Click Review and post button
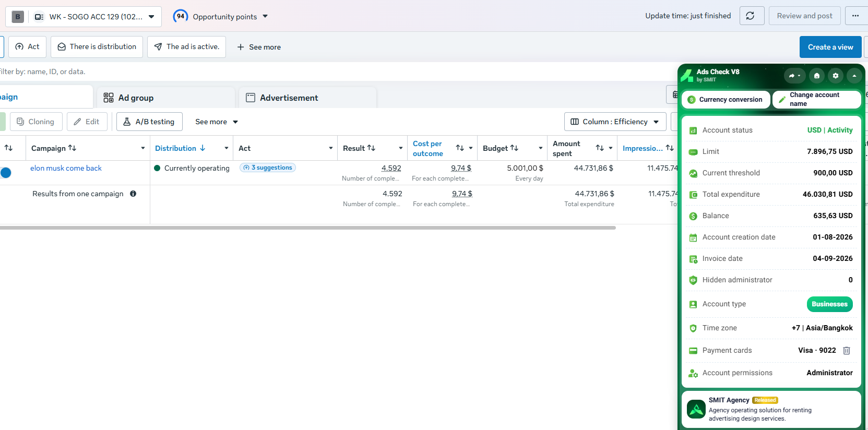The image size is (868, 430). click(804, 16)
